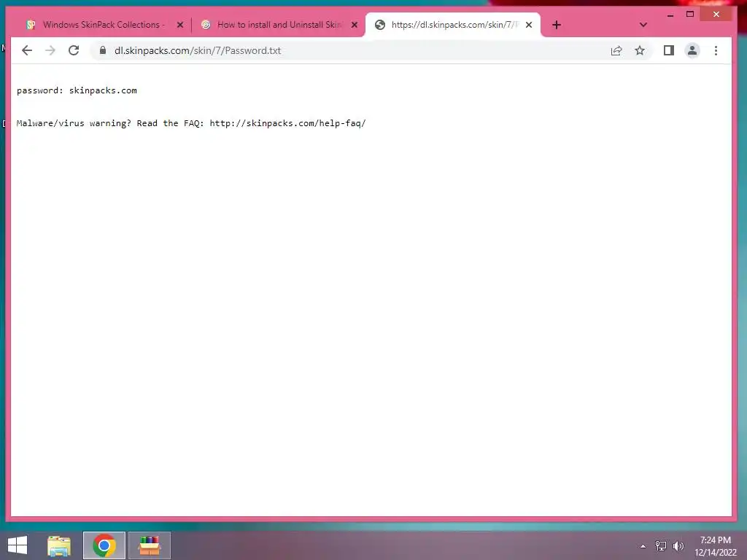
Task: Open the Chrome three-dot menu
Action: [x=716, y=50]
